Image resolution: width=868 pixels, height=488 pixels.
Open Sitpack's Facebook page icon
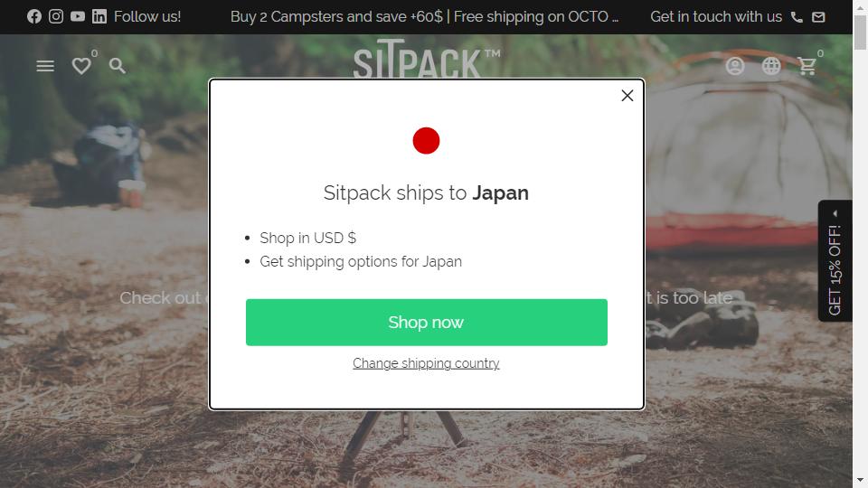point(34,16)
